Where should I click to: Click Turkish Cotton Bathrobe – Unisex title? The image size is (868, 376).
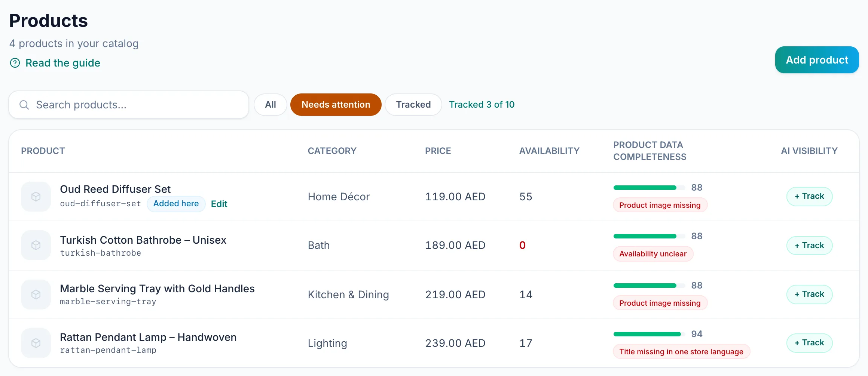pos(143,240)
